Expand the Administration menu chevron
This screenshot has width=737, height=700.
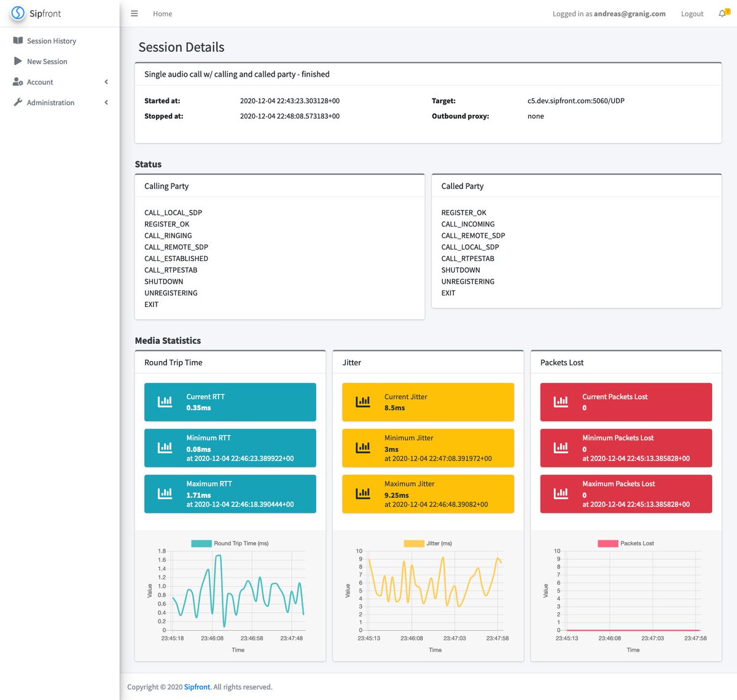pyautogui.click(x=106, y=103)
